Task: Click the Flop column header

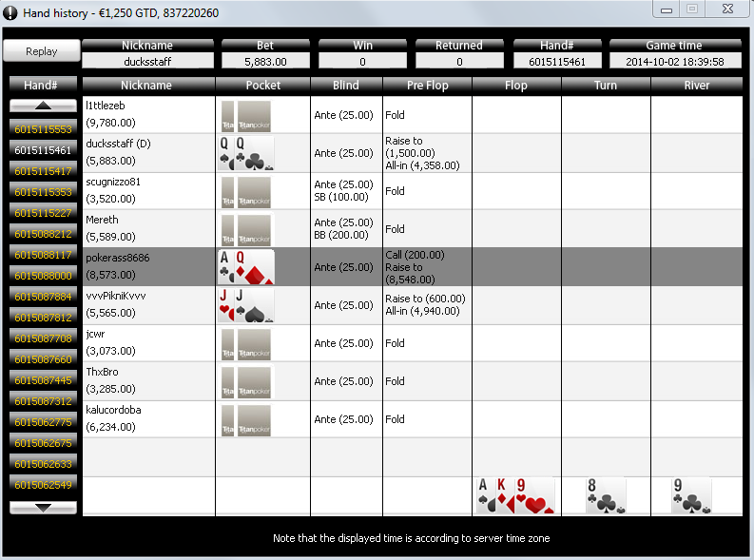Action: click(x=516, y=85)
